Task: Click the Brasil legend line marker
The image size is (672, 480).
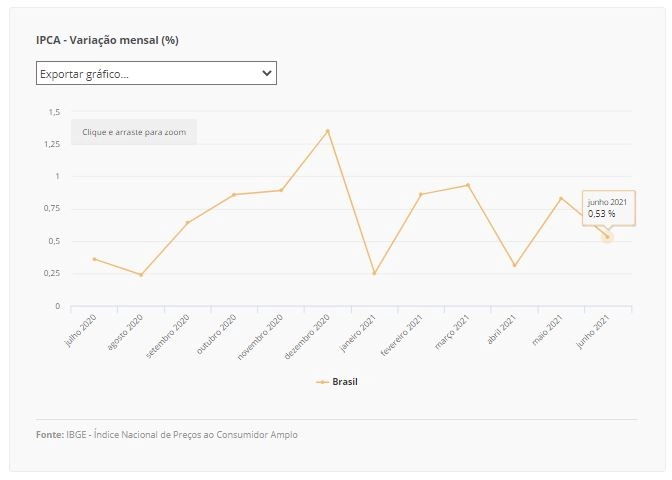Action: click(x=322, y=382)
